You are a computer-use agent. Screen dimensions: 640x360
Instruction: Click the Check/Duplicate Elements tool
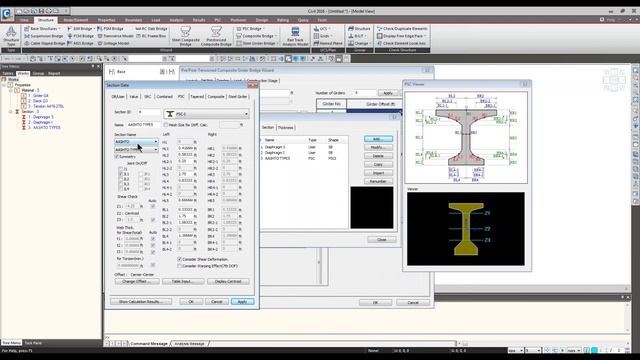click(x=402, y=29)
